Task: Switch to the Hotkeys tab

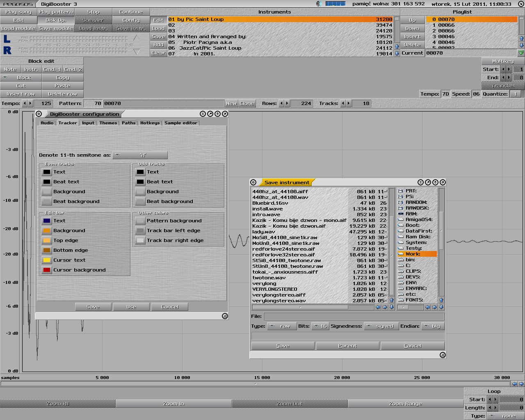Action: [150, 123]
